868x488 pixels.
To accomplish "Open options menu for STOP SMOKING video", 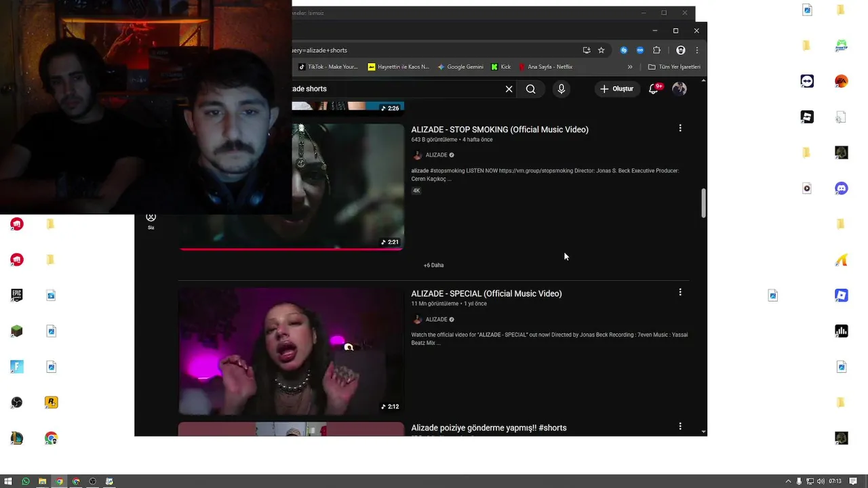I will coord(680,128).
